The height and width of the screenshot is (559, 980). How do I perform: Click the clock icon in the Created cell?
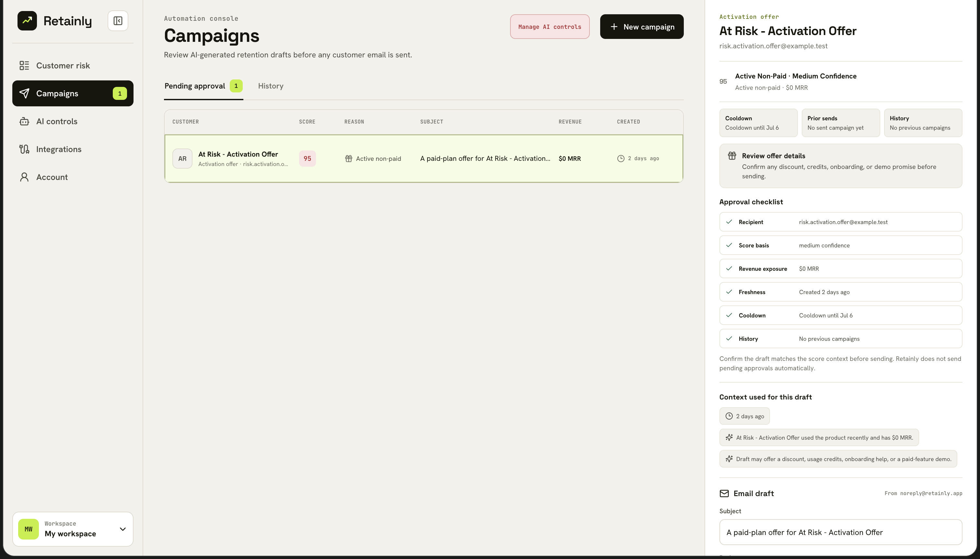[621, 159]
